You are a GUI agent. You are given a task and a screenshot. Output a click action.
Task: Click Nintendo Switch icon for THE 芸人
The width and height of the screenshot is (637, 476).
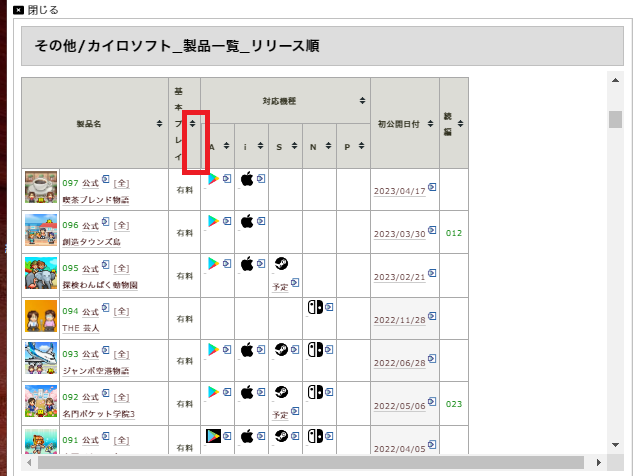(x=315, y=307)
